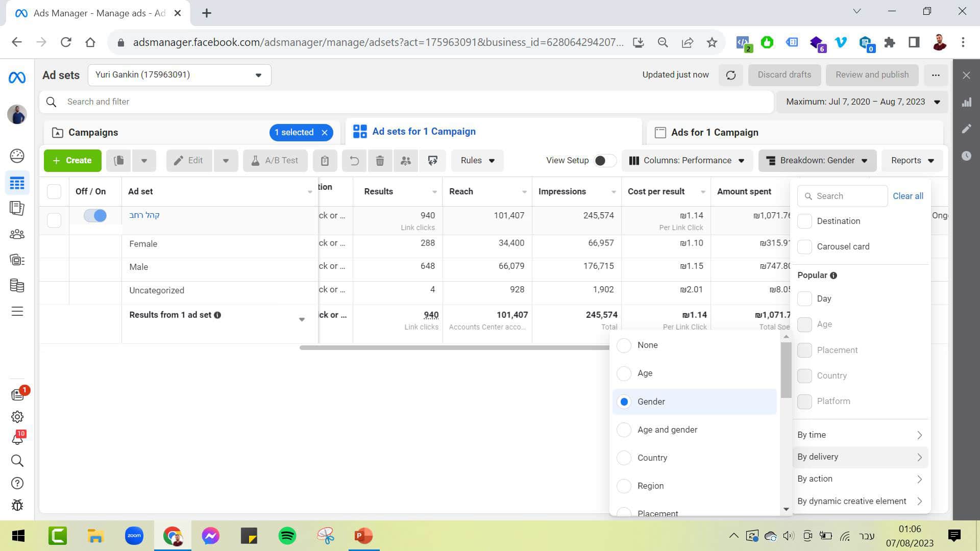The image size is (980, 551).
Task: Open the Audiences icon in left sidebar
Action: pos(17,234)
